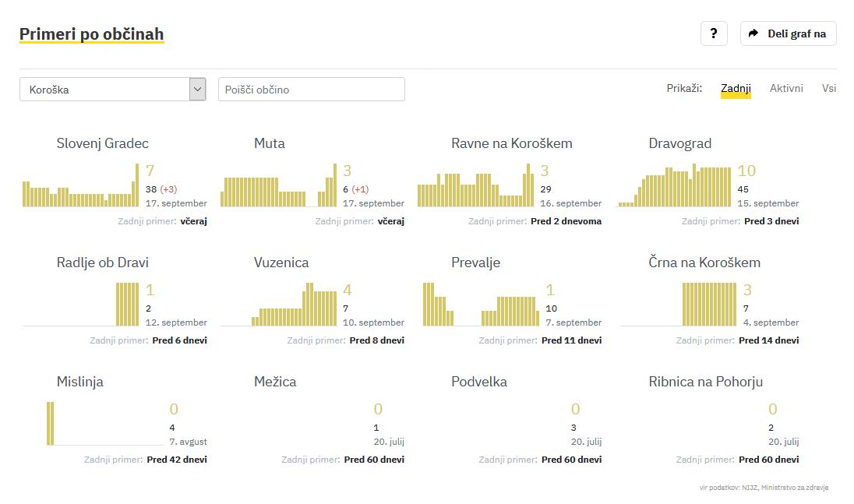Click the share arrow icon

point(753,33)
